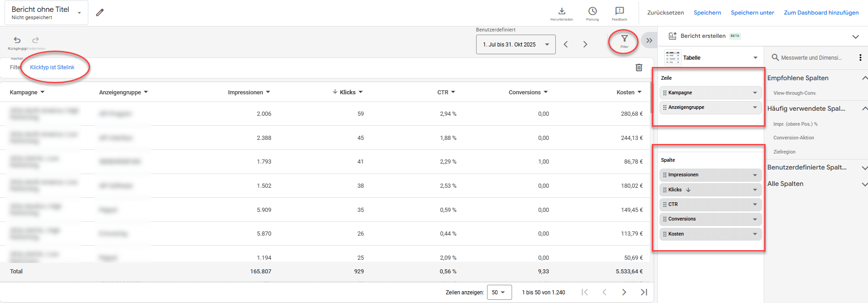Click the Tabelle chart type icon
Viewport: 868px width, 303px height.
click(x=672, y=58)
